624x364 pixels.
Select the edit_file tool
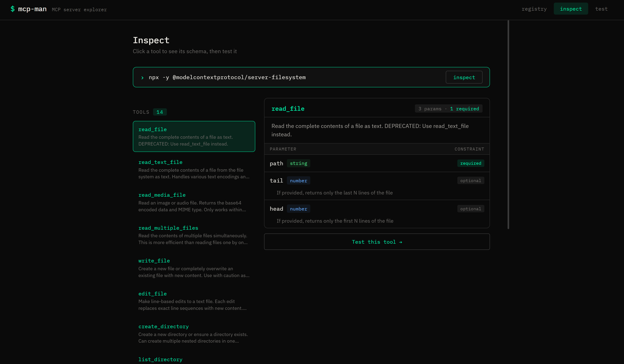194,301
